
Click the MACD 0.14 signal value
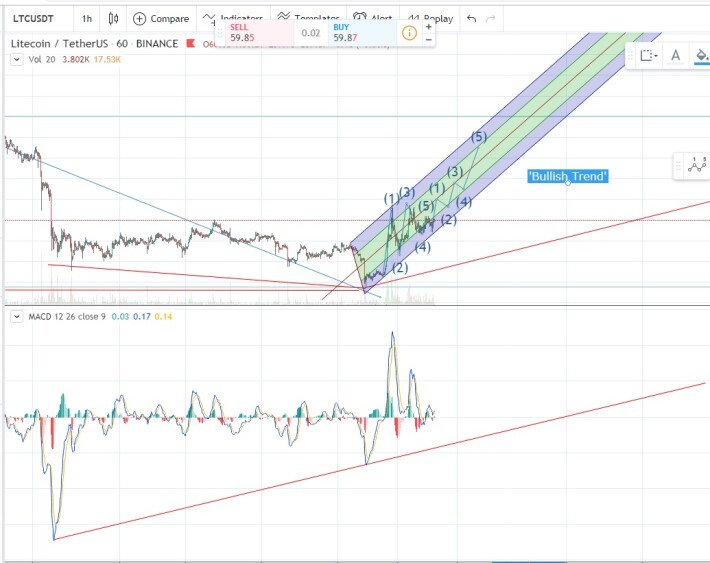tap(163, 317)
